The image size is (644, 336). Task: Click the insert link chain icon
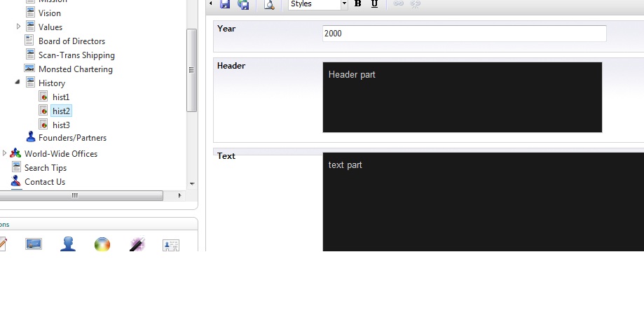click(x=398, y=3)
